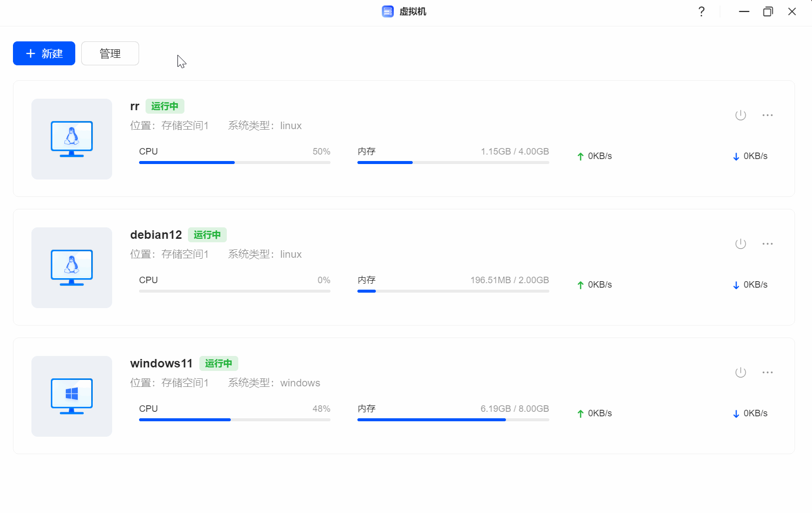Click the debian12 Linux penguin thumbnail

point(72,268)
